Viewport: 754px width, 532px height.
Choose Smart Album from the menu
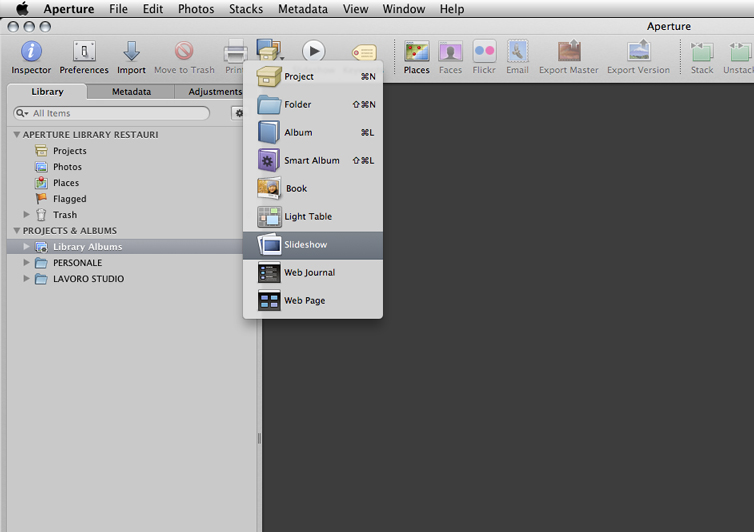(x=313, y=160)
